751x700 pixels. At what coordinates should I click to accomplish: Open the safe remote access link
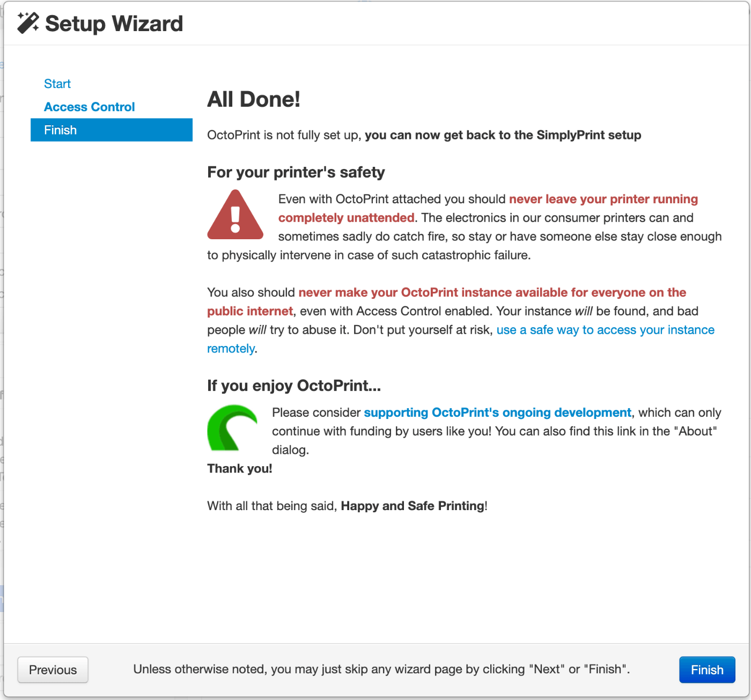click(605, 330)
